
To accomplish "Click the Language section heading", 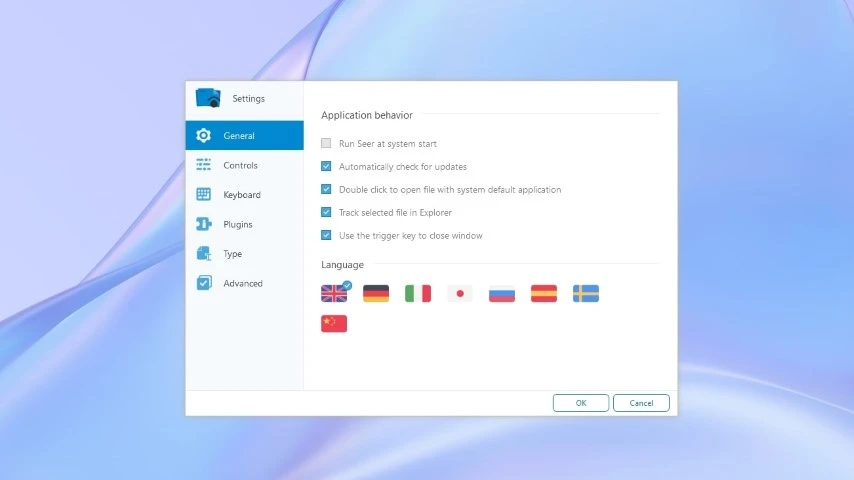I will [342, 265].
